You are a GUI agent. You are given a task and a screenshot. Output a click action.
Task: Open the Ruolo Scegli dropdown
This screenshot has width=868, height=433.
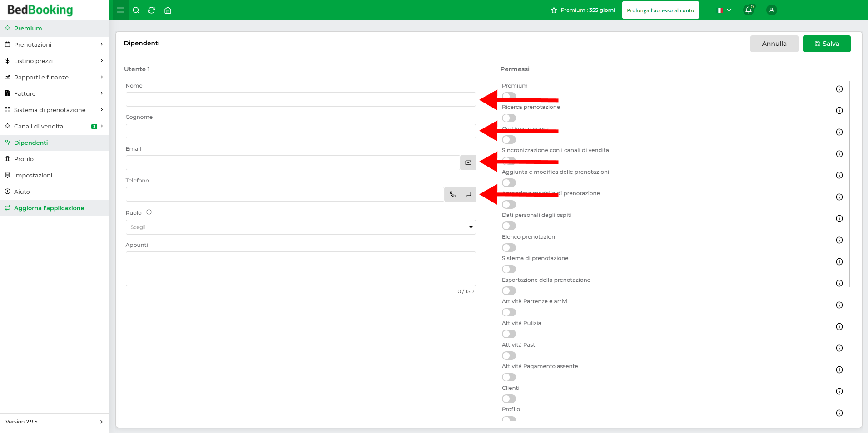coord(301,227)
